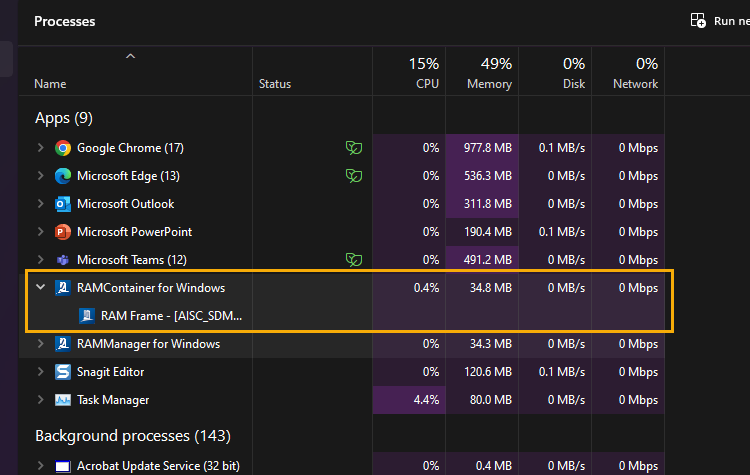Select the Microsoft Teams (12) row name

(132, 260)
